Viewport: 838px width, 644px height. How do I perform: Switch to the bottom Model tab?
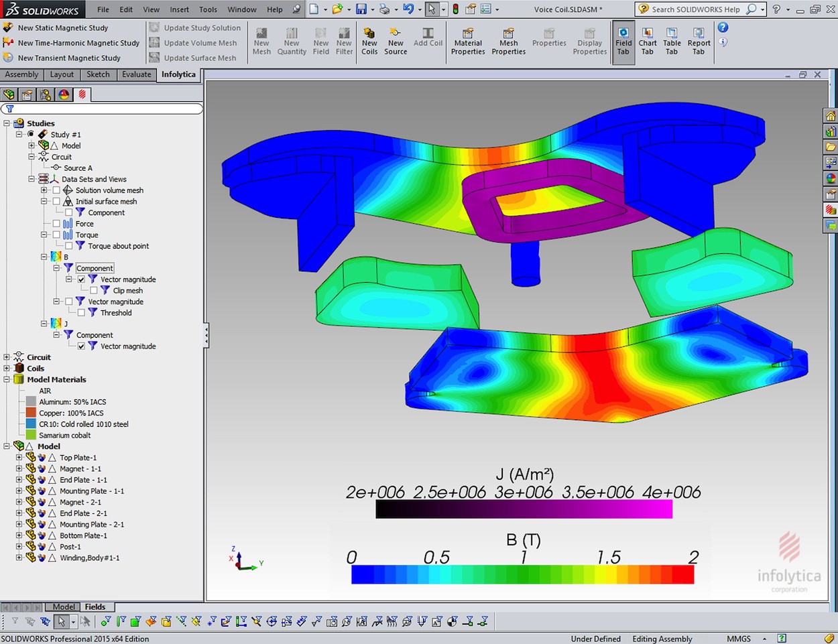point(64,606)
